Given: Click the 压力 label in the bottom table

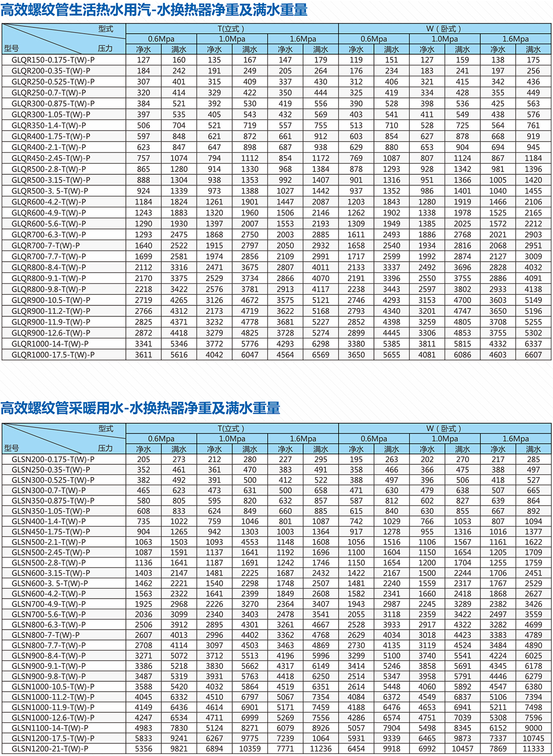Looking at the screenshot, I should tap(105, 448).
